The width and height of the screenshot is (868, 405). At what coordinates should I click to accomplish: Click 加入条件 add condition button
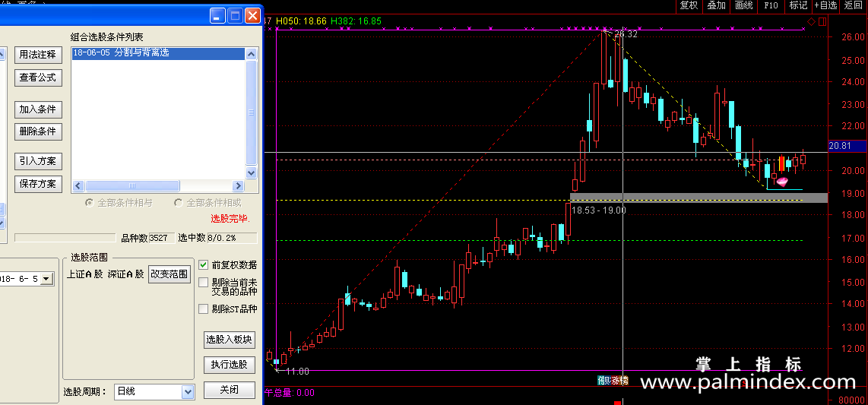pos(38,109)
